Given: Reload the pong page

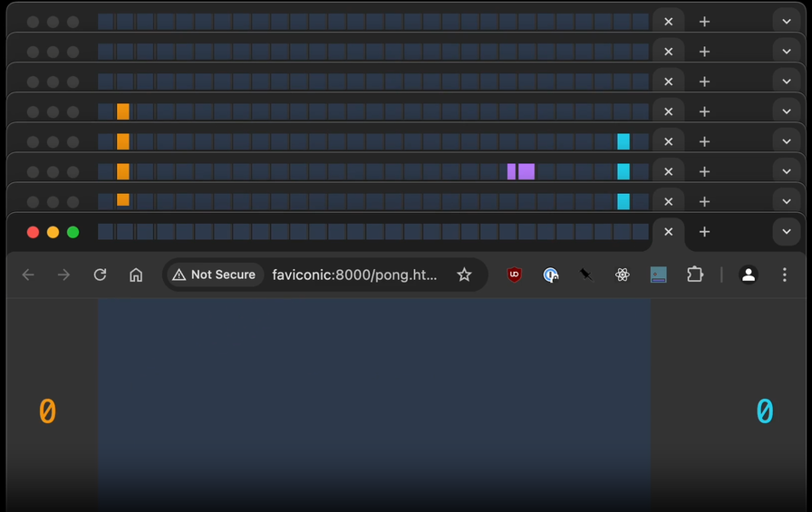Looking at the screenshot, I should (x=100, y=275).
